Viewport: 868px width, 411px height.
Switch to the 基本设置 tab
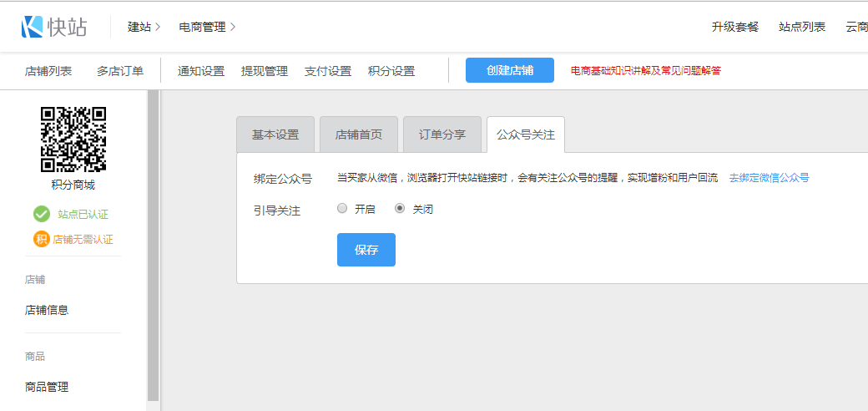275,134
